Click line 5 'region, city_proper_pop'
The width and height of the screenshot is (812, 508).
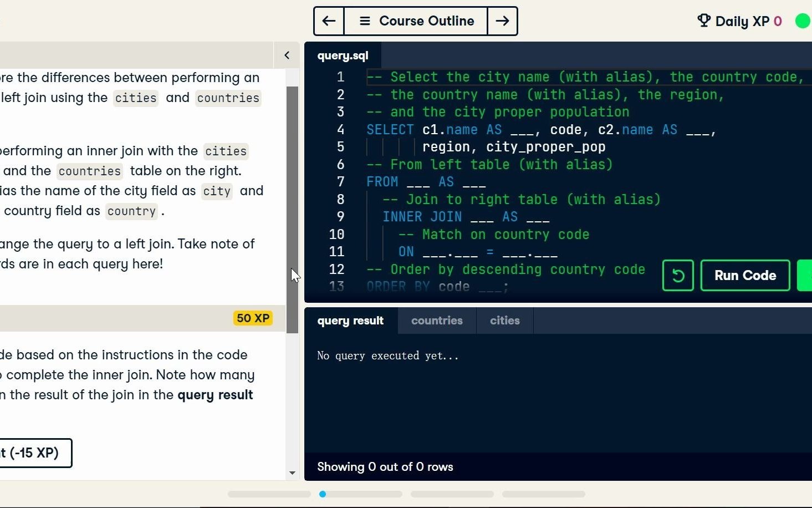pos(514,147)
